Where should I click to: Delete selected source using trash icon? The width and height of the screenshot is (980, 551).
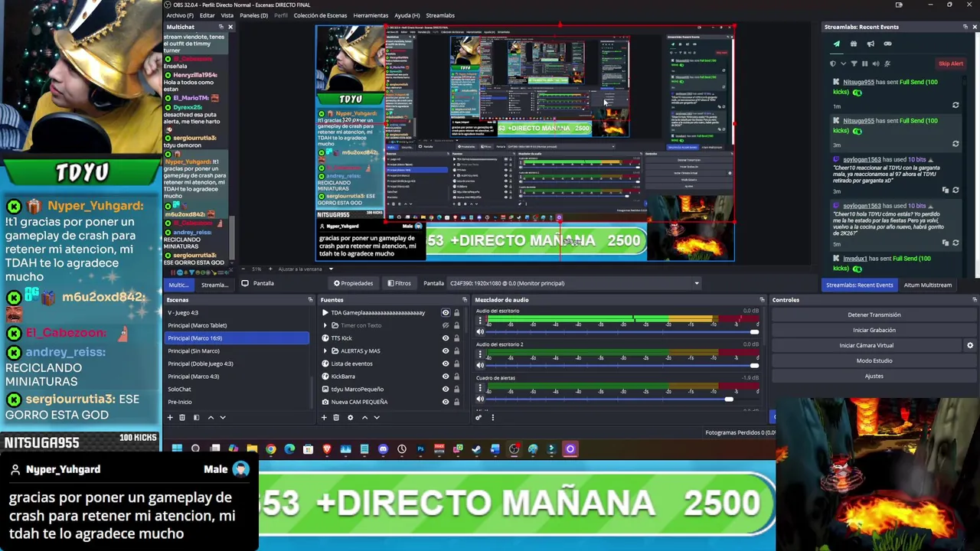click(336, 417)
